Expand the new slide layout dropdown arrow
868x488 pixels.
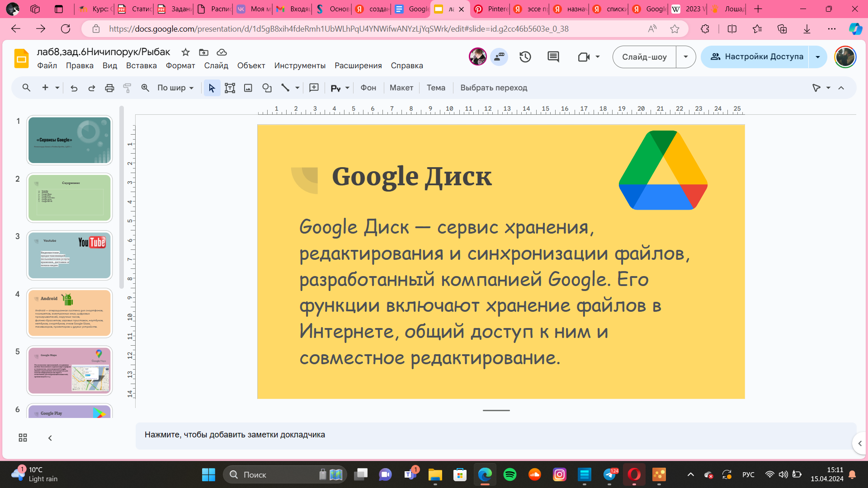click(x=57, y=88)
